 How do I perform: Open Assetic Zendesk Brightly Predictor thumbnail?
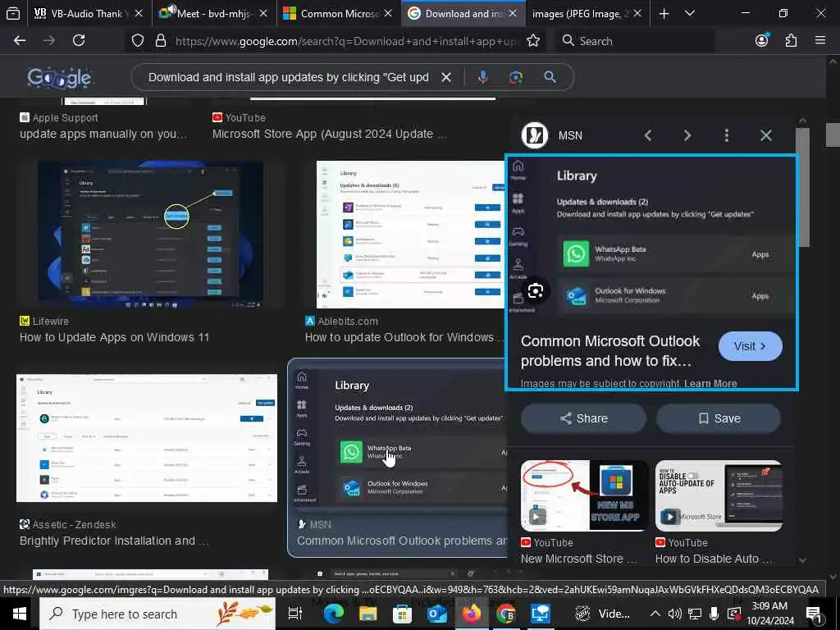click(147, 438)
